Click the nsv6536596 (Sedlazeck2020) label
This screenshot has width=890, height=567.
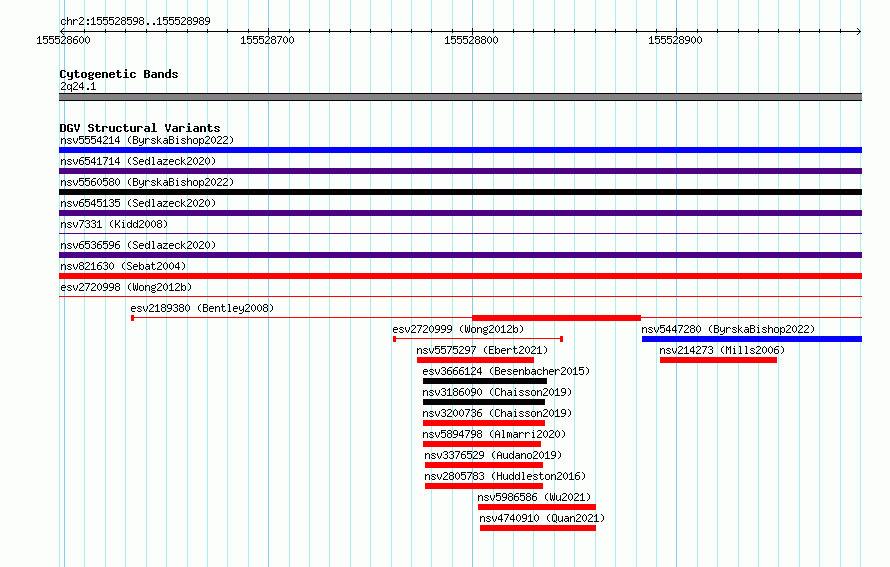(138, 245)
